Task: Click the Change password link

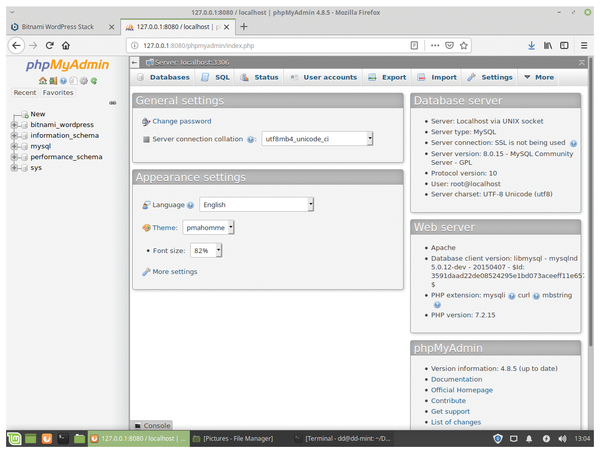Action: [x=181, y=121]
